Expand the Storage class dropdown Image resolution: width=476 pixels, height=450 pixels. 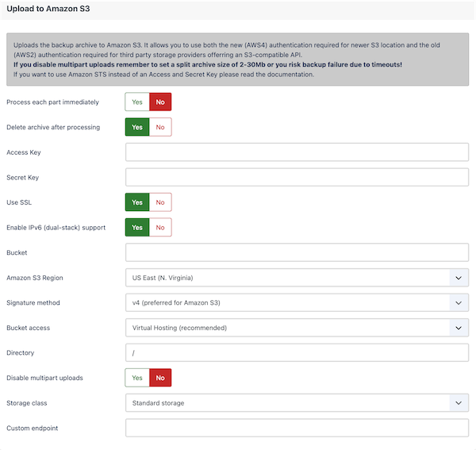click(297, 403)
